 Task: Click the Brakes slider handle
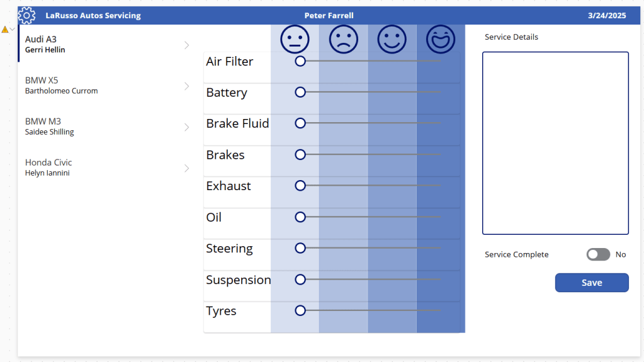(300, 154)
